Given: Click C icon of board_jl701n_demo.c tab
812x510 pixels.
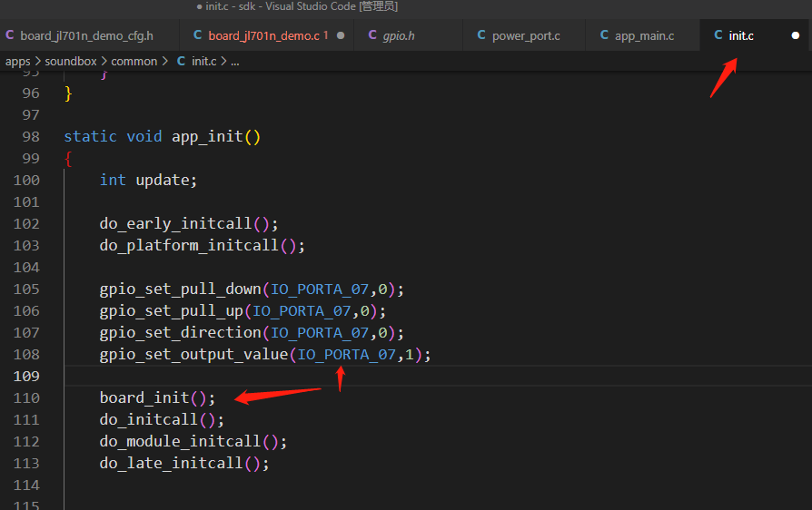Looking at the screenshot, I should point(198,35).
